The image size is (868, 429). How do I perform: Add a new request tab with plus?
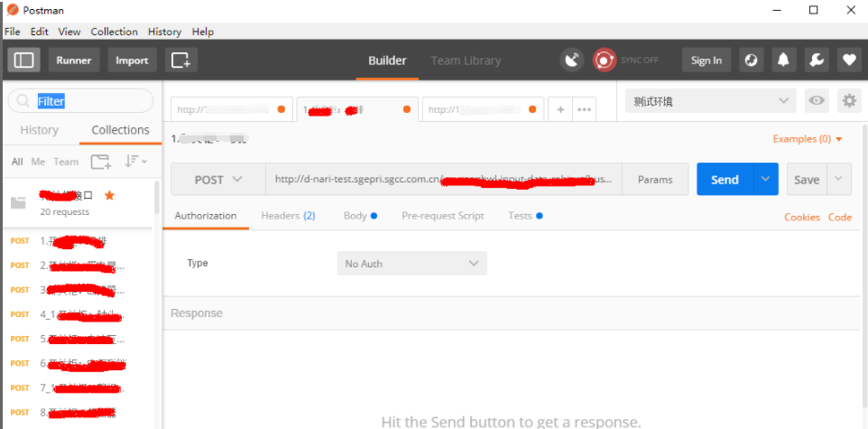pos(560,109)
